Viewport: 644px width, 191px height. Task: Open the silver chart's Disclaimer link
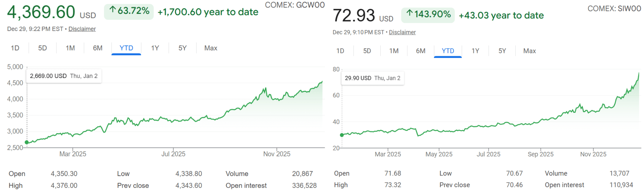click(x=402, y=32)
